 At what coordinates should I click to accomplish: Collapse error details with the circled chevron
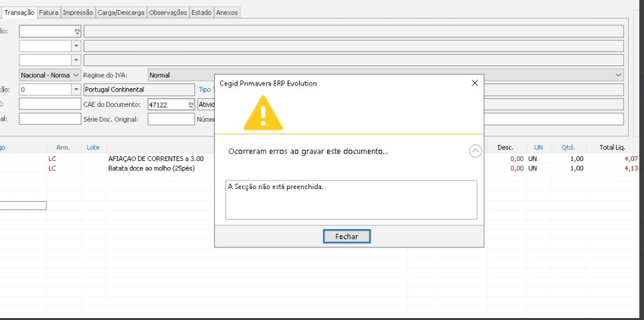(475, 151)
